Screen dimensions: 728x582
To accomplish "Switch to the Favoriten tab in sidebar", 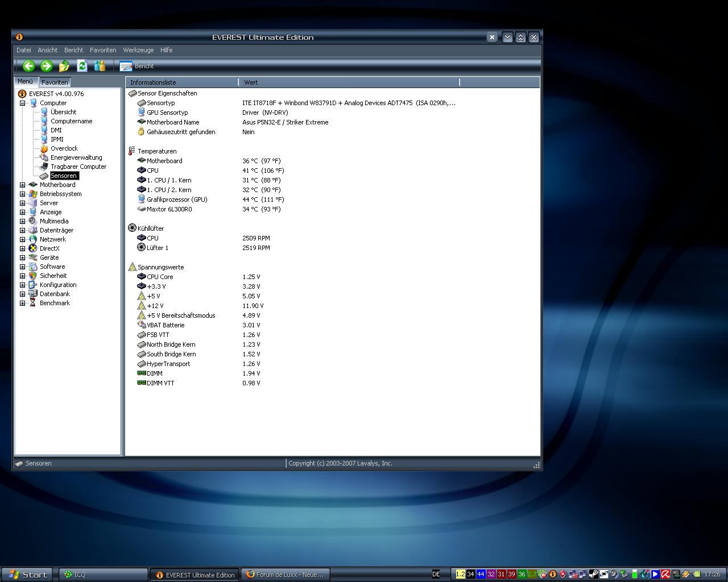I will pos(55,82).
